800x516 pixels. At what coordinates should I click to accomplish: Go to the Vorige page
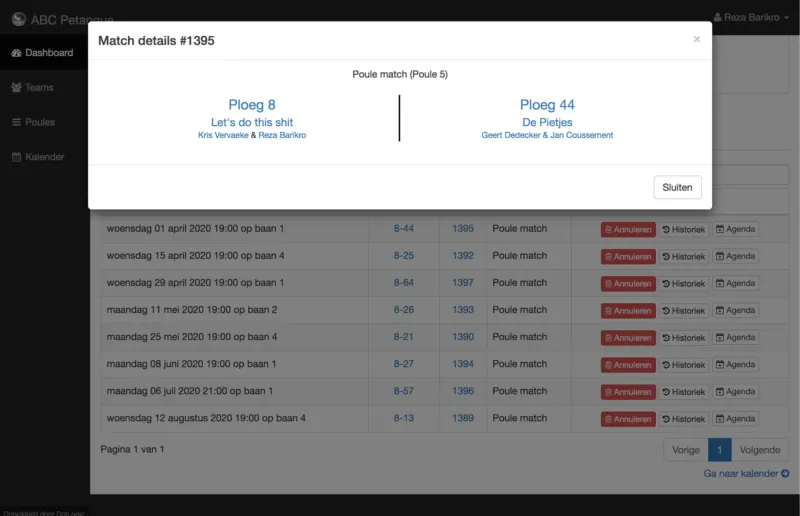[686, 450]
